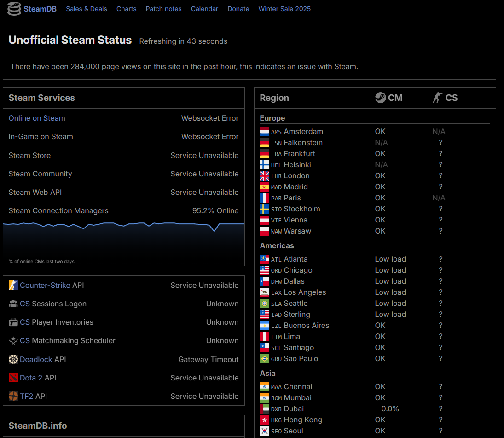The width and height of the screenshot is (504, 438).
Task: Open the Charts page
Action: coord(126,9)
